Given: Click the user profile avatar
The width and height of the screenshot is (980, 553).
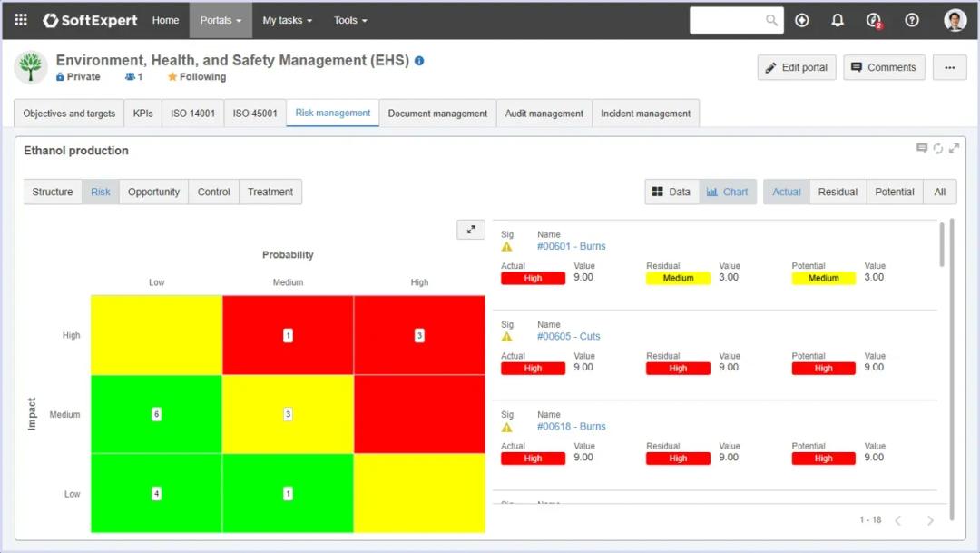Looking at the screenshot, I should (955, 20).
